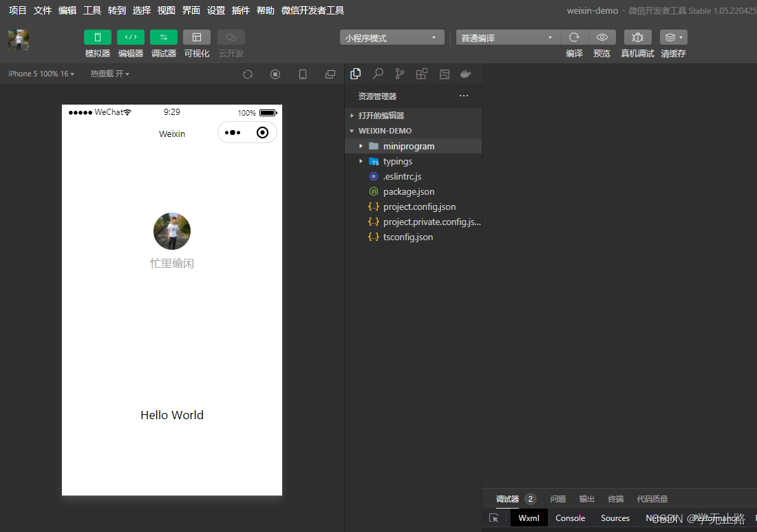
Task: Click the detach simulator window icon
Action: coord(330,74)
